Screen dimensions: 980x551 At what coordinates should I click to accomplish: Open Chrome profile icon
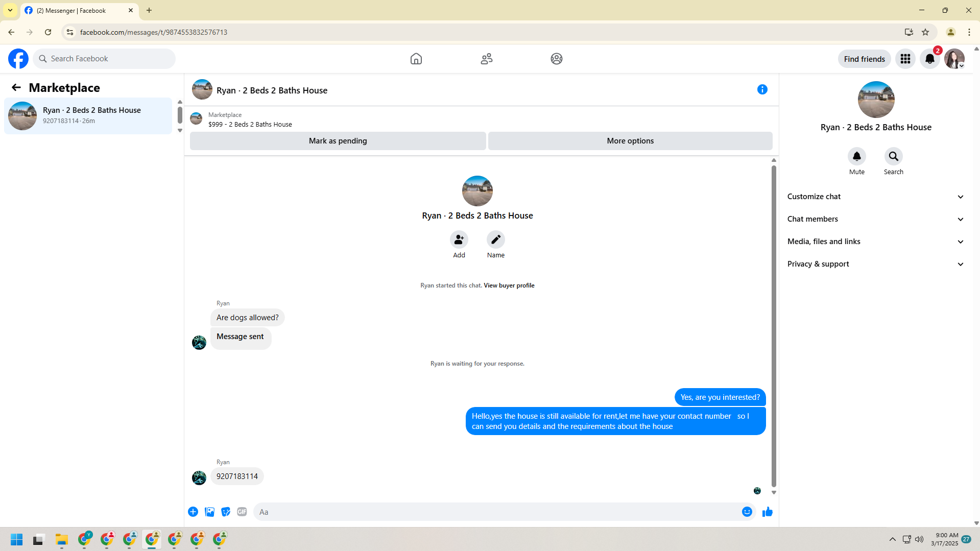tap(951, 32)
